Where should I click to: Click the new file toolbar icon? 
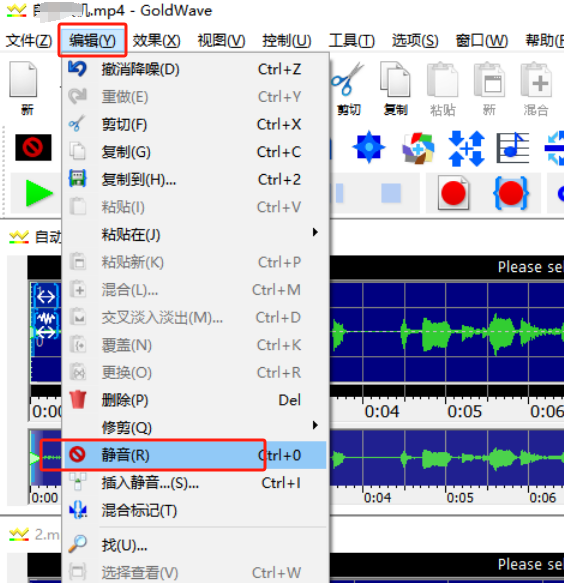coord(24,89)
